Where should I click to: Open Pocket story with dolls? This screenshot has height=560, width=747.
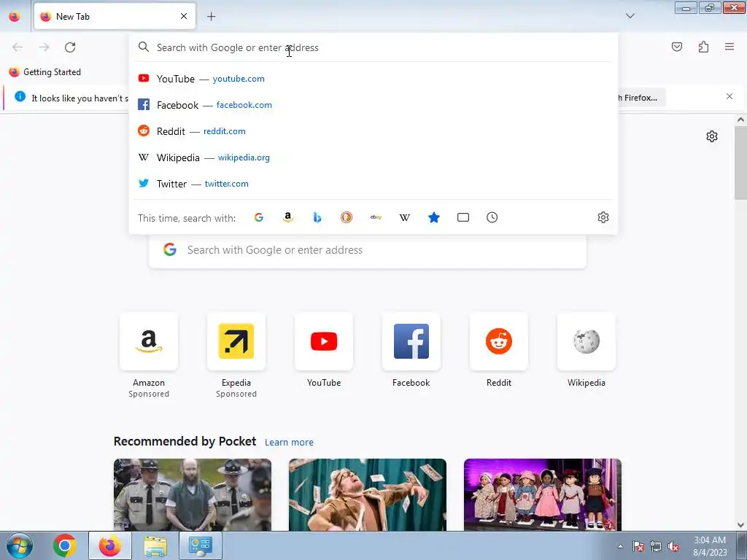543,494
